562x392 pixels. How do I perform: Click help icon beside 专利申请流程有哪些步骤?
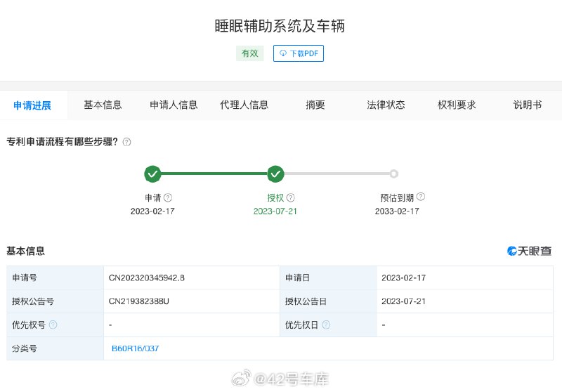(126, 142)
